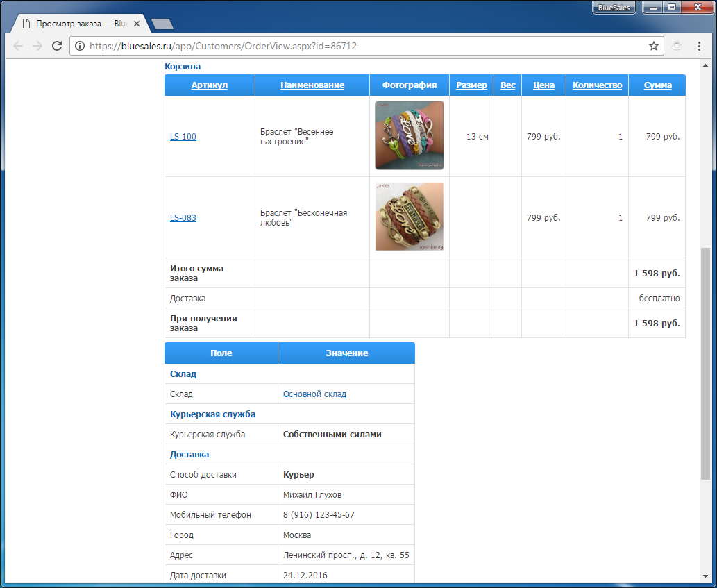The image size is (717, 588).
Task: Bookmark this page with star icon
Action: (x=653, y=46)
